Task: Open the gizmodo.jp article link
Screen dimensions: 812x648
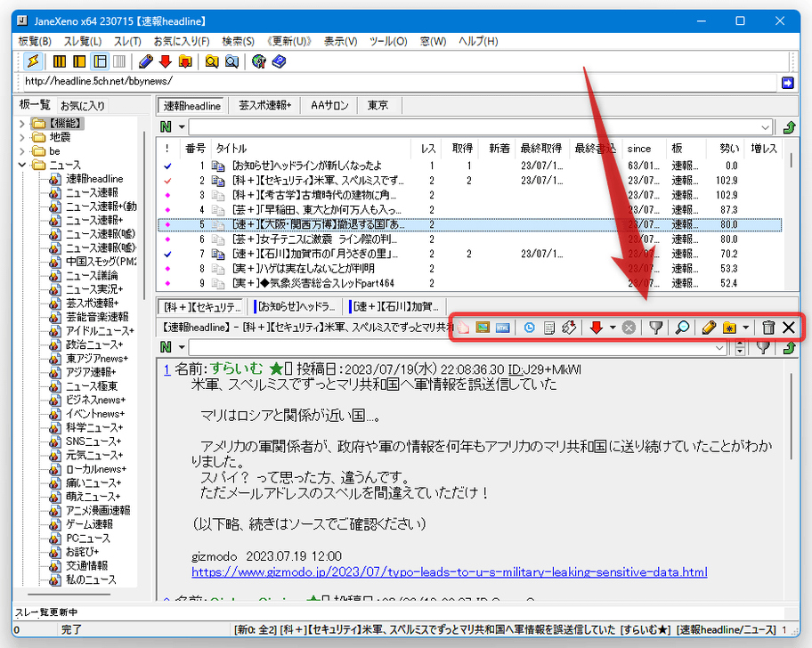Action: (450, 572)
